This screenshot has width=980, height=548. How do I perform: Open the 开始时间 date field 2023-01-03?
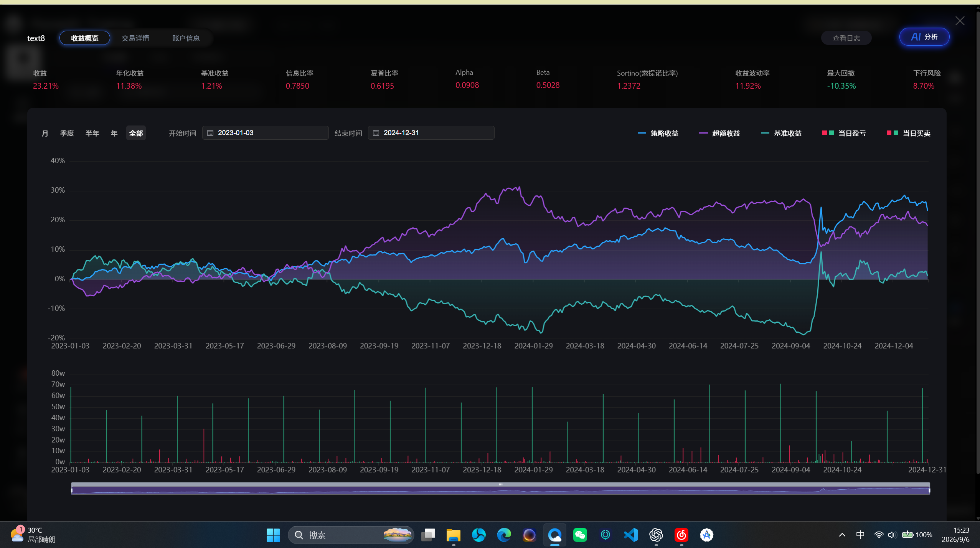265,133
